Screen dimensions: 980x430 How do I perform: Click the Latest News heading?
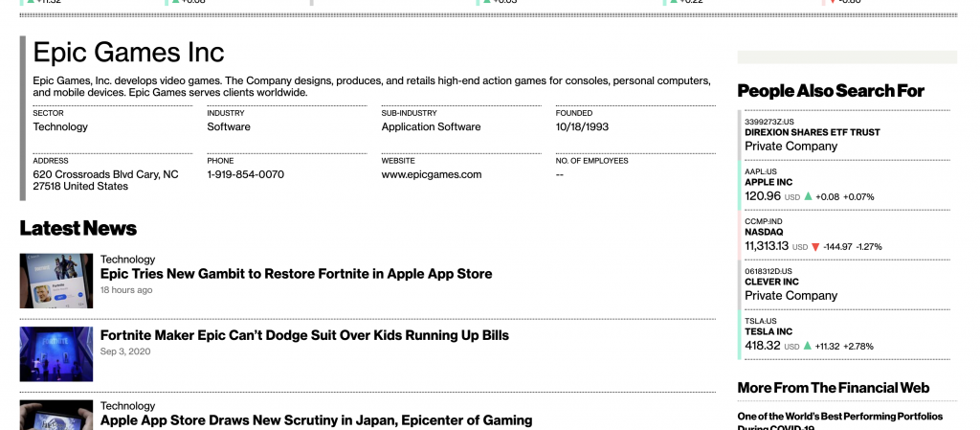(78, 228)
